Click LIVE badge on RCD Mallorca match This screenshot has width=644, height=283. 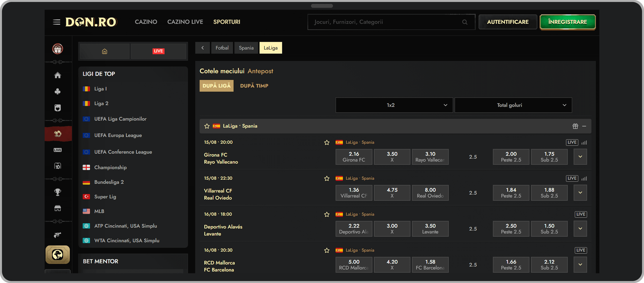tap(580, 250)
